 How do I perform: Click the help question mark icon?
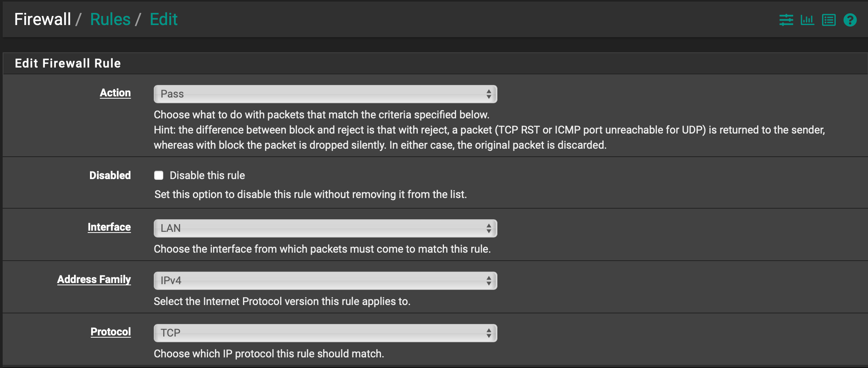click(850, 20)
